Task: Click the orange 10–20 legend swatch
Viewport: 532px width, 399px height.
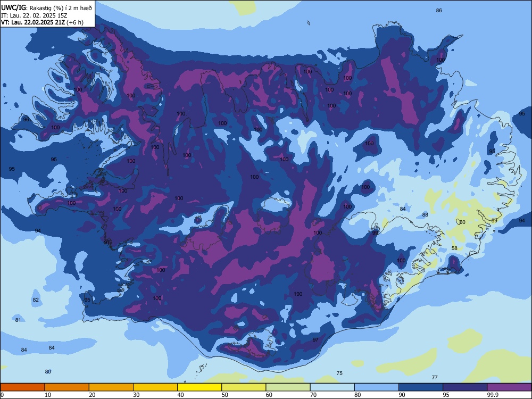Action: tap(67, 387)
